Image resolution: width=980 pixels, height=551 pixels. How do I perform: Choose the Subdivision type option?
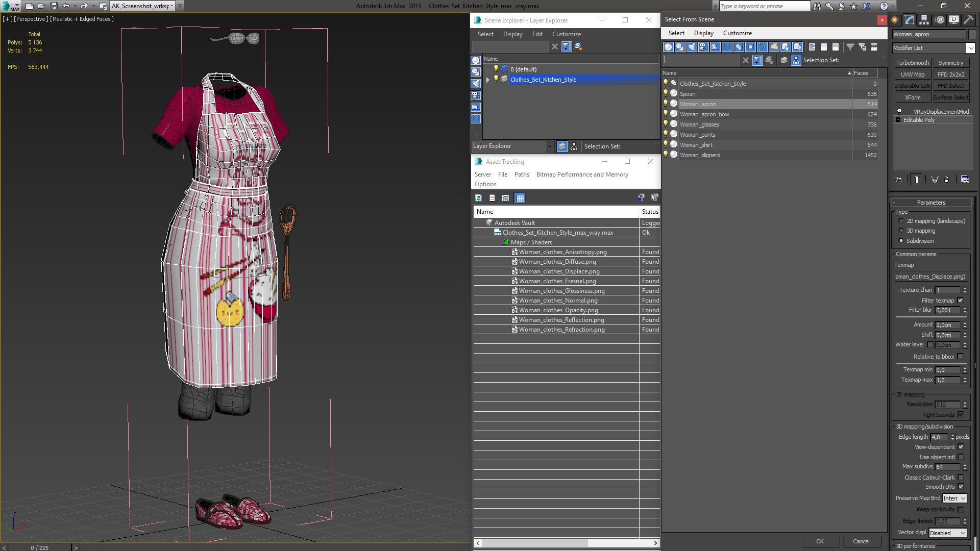pos(901,241)
